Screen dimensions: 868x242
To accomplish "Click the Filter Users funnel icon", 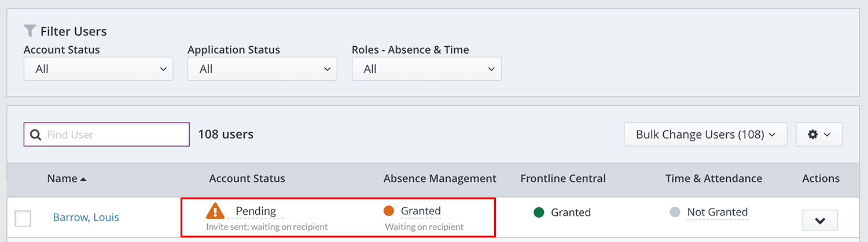I will pos(30,31).
